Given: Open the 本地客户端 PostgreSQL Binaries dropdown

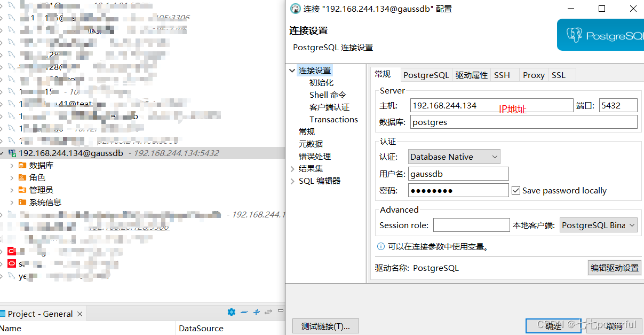Looking at the screenshot, I should (x=599, y=225).
